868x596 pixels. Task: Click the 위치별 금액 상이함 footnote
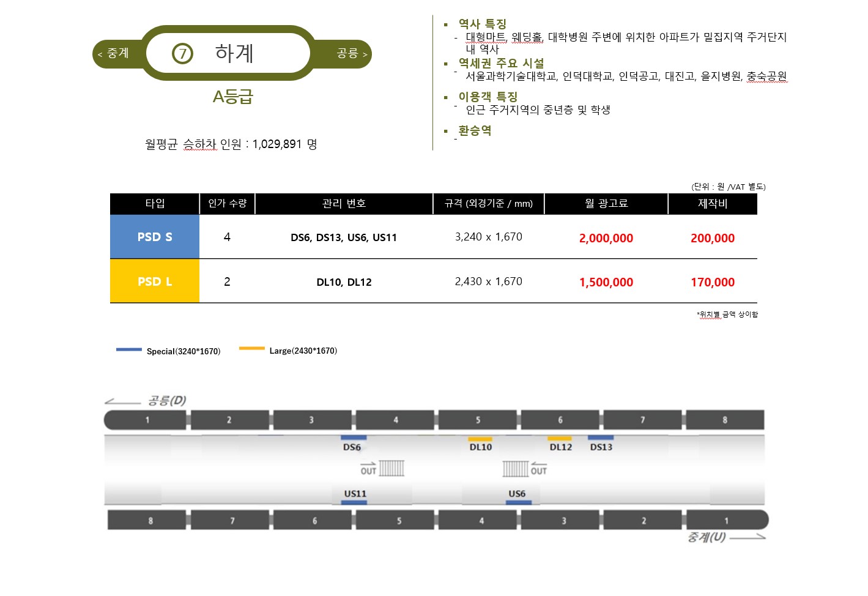(727, 315)
